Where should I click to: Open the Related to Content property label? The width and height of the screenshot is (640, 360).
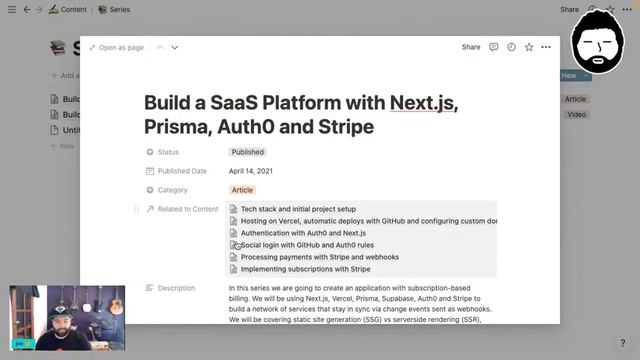[182, 209]
